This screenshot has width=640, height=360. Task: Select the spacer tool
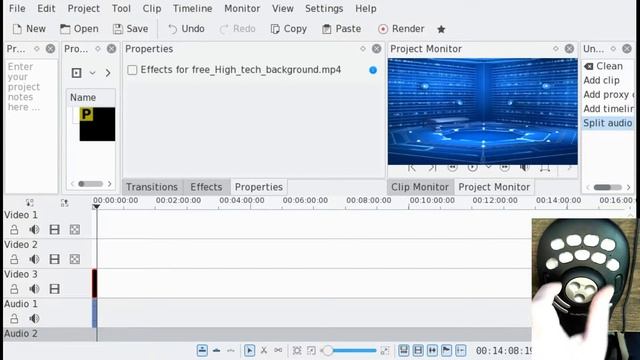point(278,351)
